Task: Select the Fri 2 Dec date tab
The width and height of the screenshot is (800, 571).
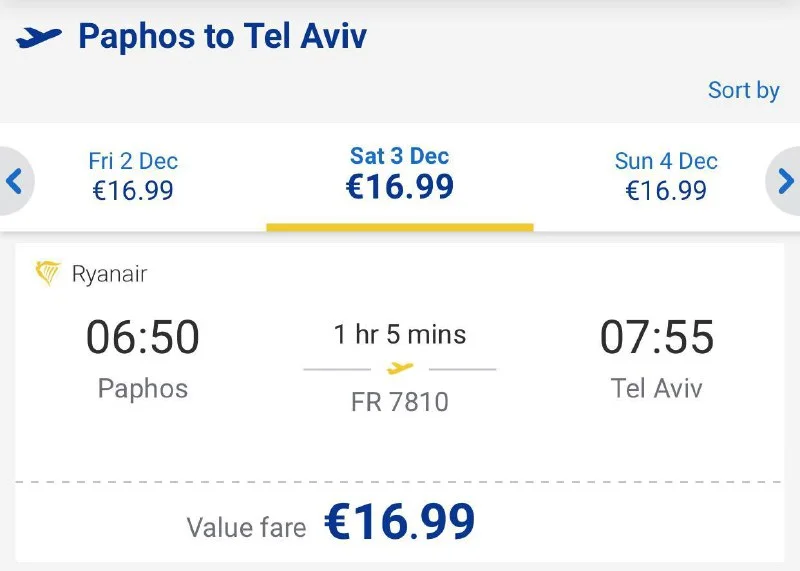Action: [133, 175]
